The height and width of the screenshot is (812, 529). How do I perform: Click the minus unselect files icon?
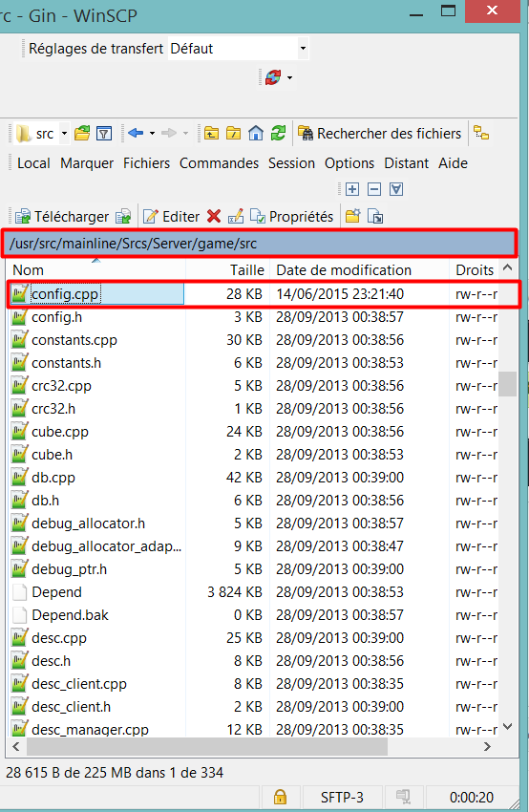374,189
